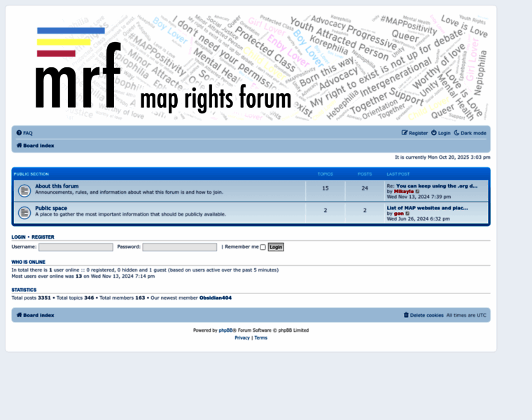Click the Delete cookies trash icon

point(407,315)
